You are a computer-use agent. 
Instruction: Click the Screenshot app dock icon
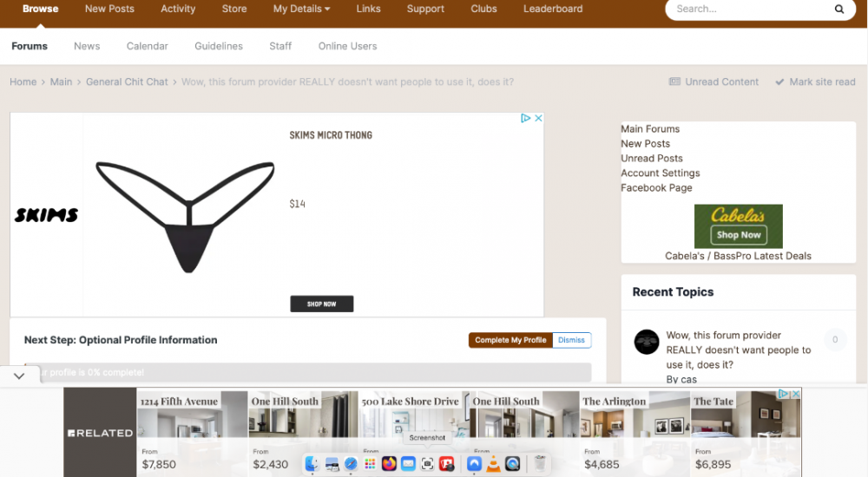(x=427, y=464)
